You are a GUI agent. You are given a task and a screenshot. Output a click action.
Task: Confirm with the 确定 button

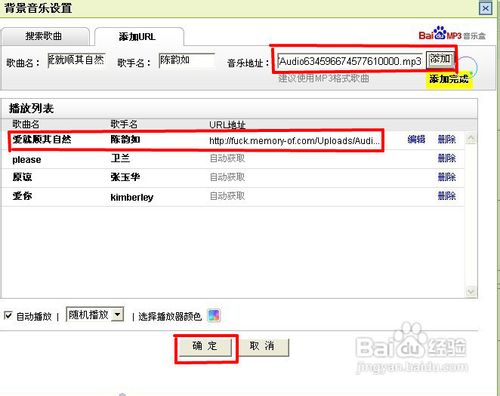tap(205, 347)
